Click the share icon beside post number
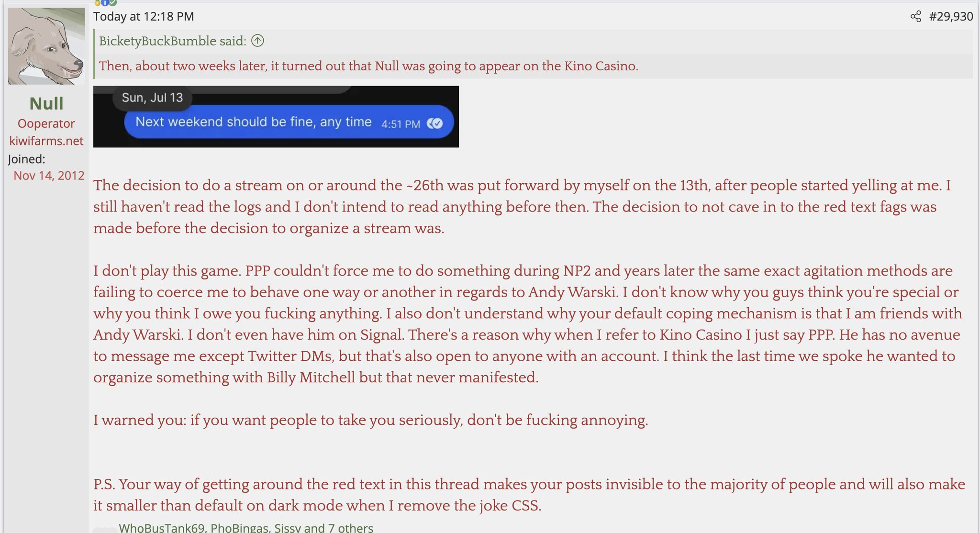980x533 pixels. tap(915, 17)
